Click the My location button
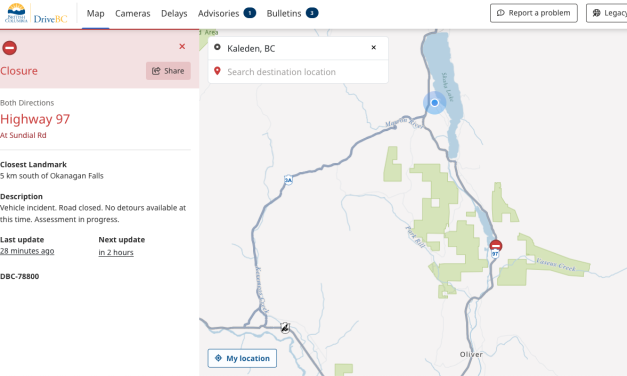Screen dimensions: 627x376 coord(242,358)
